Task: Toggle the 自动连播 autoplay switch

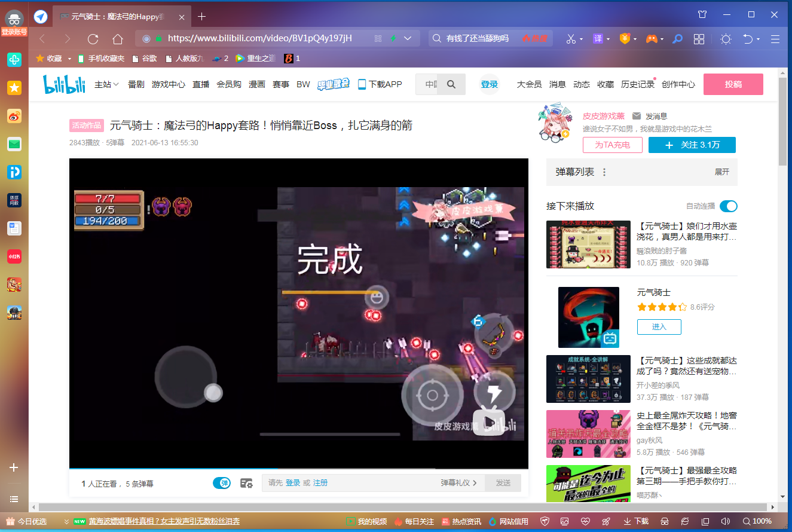Action: (x=729, y=206)
